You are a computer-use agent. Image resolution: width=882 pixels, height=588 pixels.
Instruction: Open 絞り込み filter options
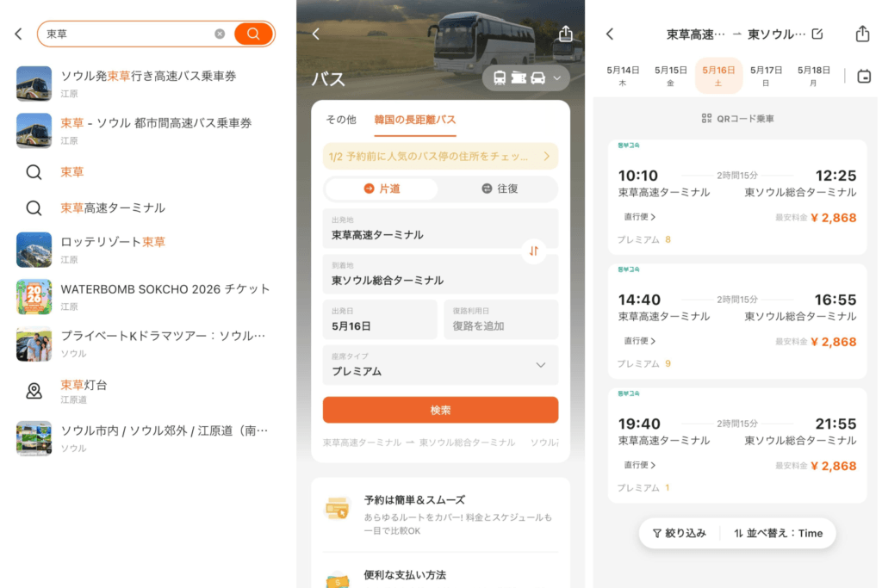[x=679, y=534]
